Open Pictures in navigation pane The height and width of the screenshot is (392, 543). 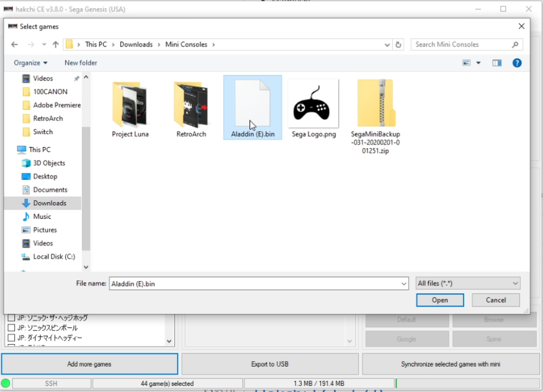pos(45,230)
